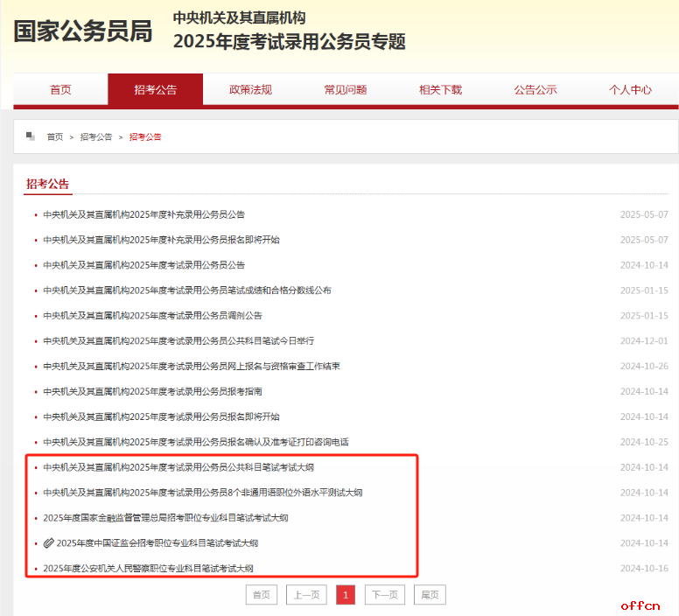Click the 2025年度考试录用公务员专题 header title

pos(290,42)
